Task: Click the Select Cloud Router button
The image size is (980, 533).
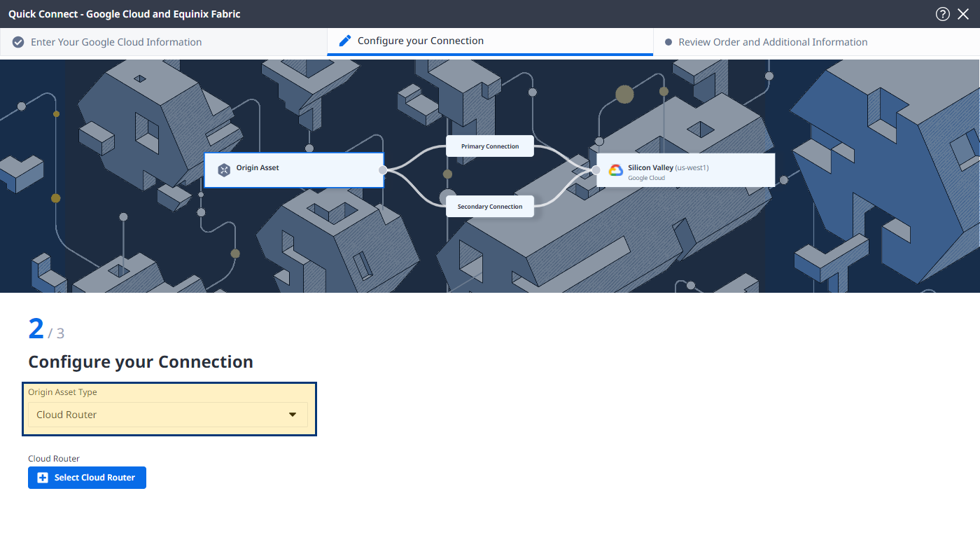Action: tap(87, 478)
